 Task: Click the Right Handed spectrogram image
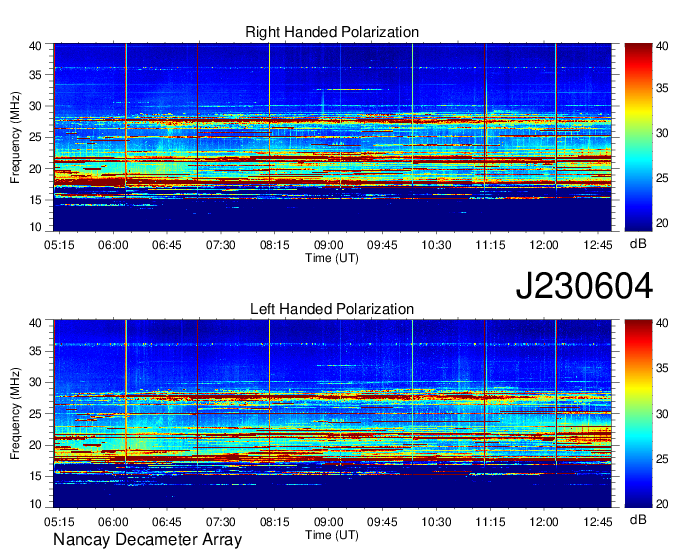click(x=332, y=137)
